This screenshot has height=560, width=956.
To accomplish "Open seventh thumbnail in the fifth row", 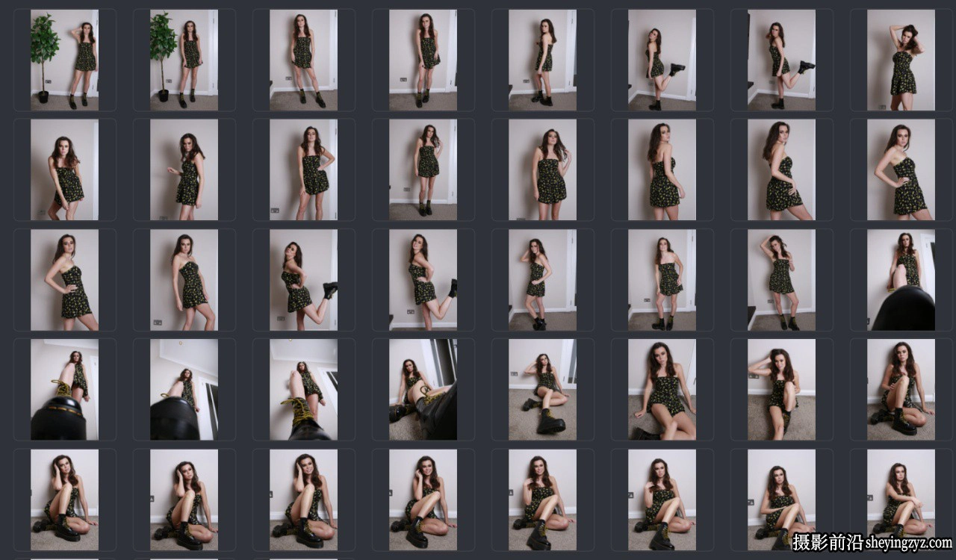I will [781, 499].
